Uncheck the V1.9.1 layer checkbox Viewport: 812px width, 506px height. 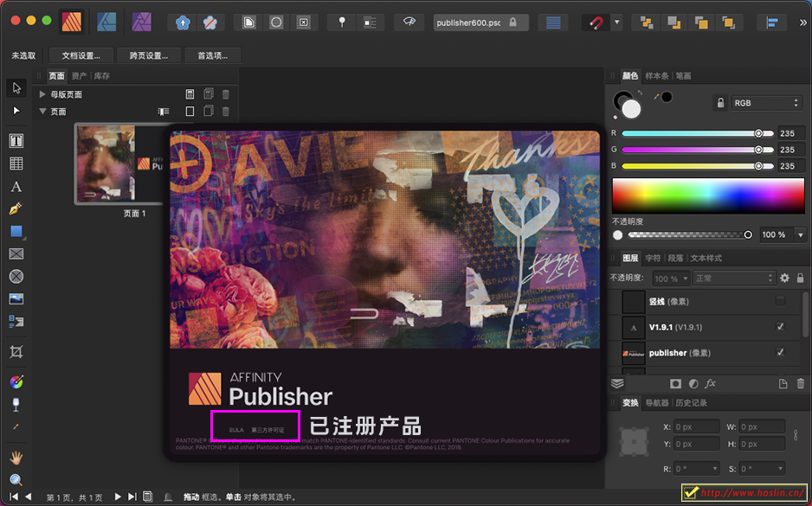coord(780,328)
